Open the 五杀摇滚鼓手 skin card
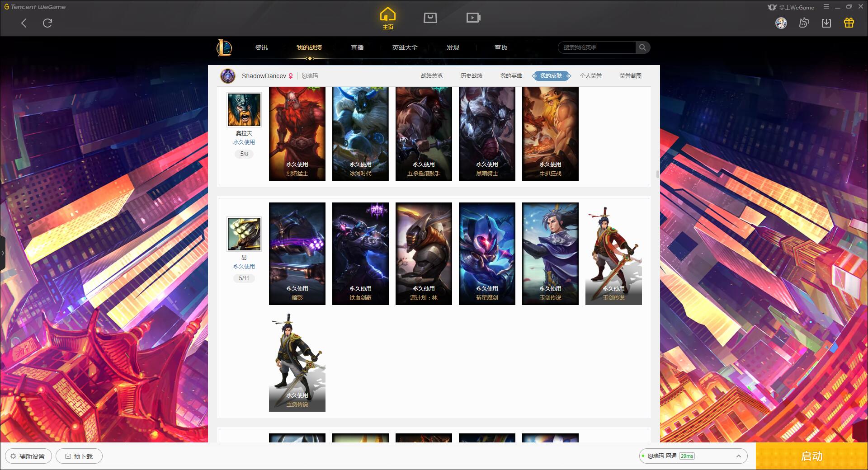This screenshot has width=868, height=470. (x=424, y=134)
